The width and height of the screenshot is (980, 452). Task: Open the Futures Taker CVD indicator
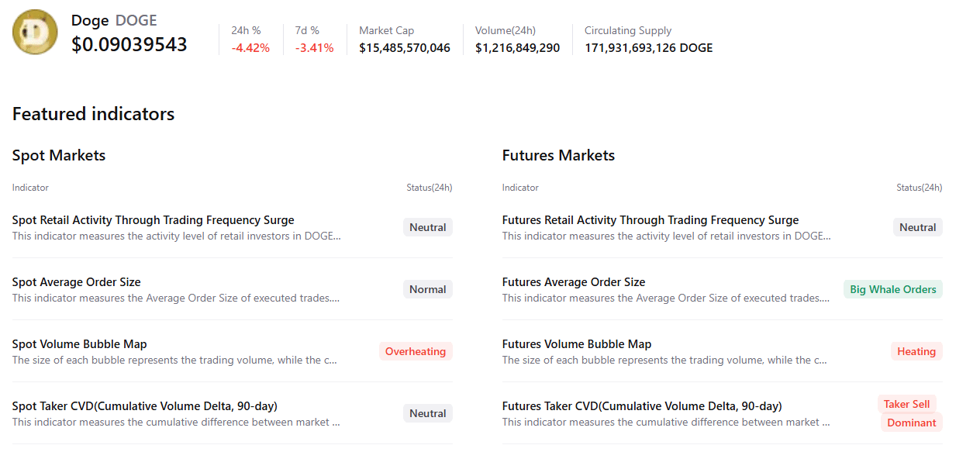click(642, 406)
